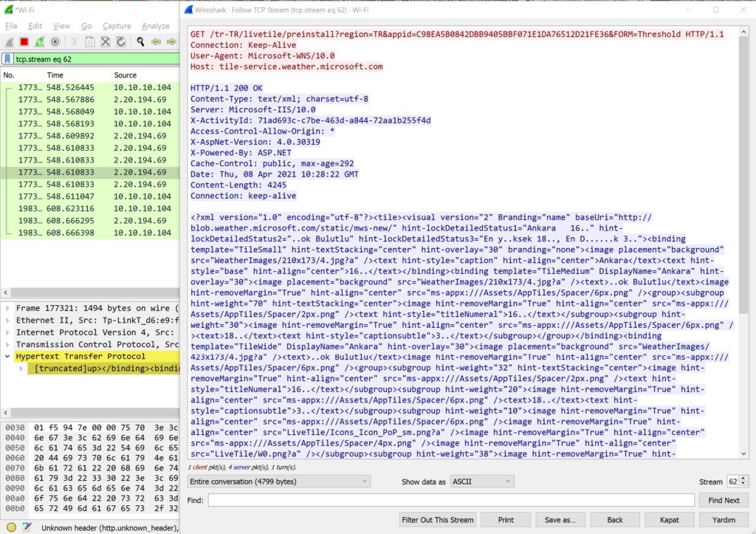Open the Go menu

coord(87,26)
